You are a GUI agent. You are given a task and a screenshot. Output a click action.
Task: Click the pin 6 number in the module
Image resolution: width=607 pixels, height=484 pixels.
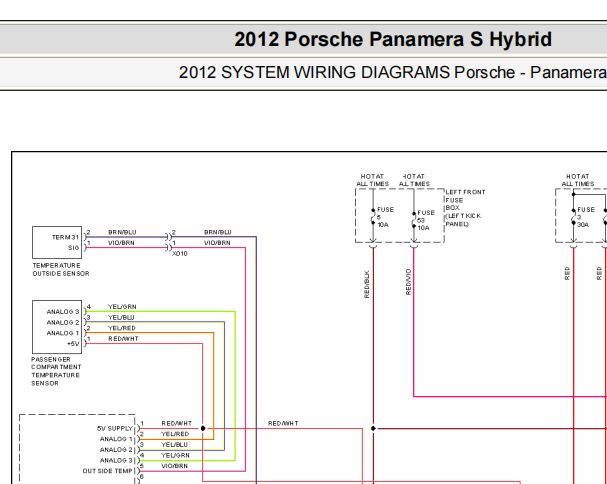coord(142,477)
